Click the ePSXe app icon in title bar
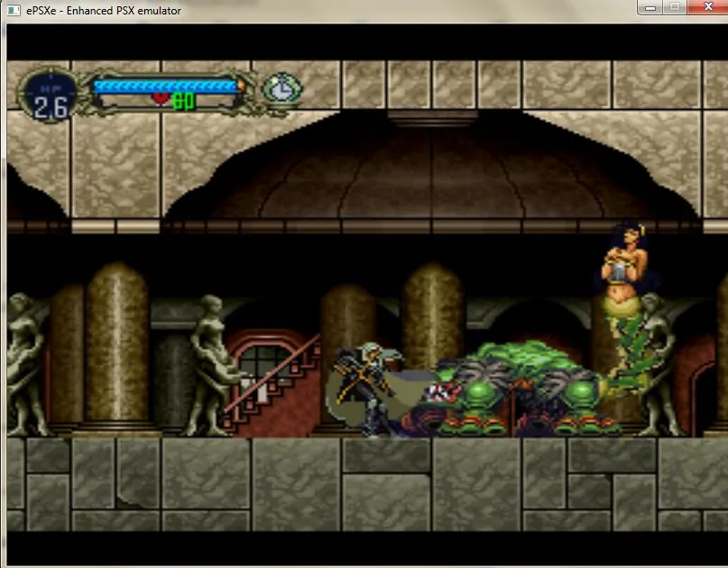The image size is (728, 568). point(14,10)
